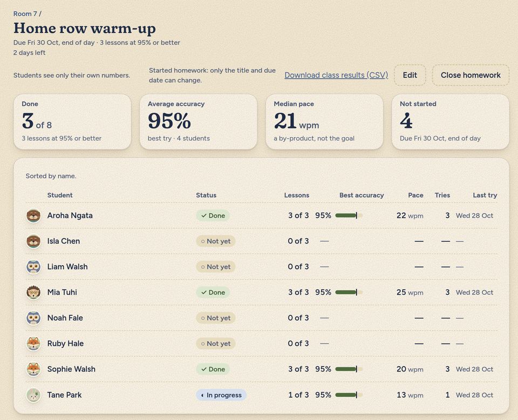The image size is (518, 420).
Task: Click the Not started summary card
Action: click(450, 121)
